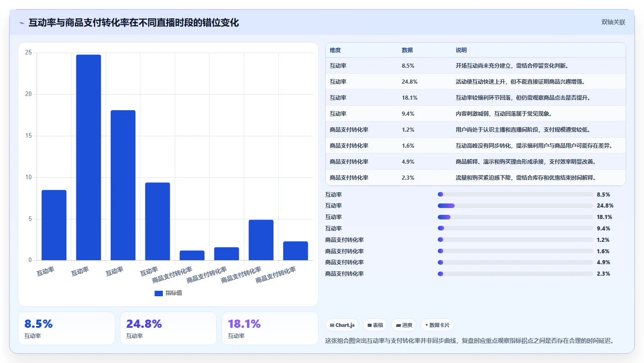Image resolution: width=644 pixels, height=363 pixels.
Task: Click the 双轴关联 badge in the header
Action: pos(613,22)
